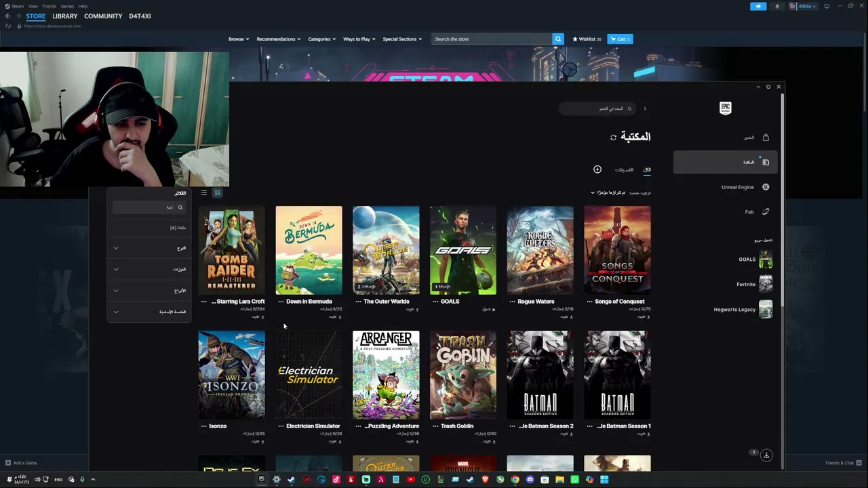Open options dots for The Outer Worlds
The width and height of the screenshot is (868, 488).
coord(358,302)
